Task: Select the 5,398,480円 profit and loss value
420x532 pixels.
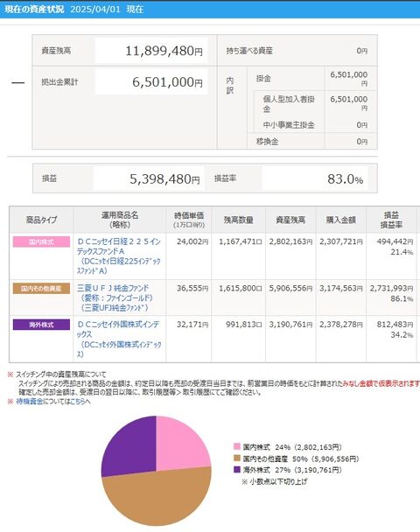Action: pos(164,178)
